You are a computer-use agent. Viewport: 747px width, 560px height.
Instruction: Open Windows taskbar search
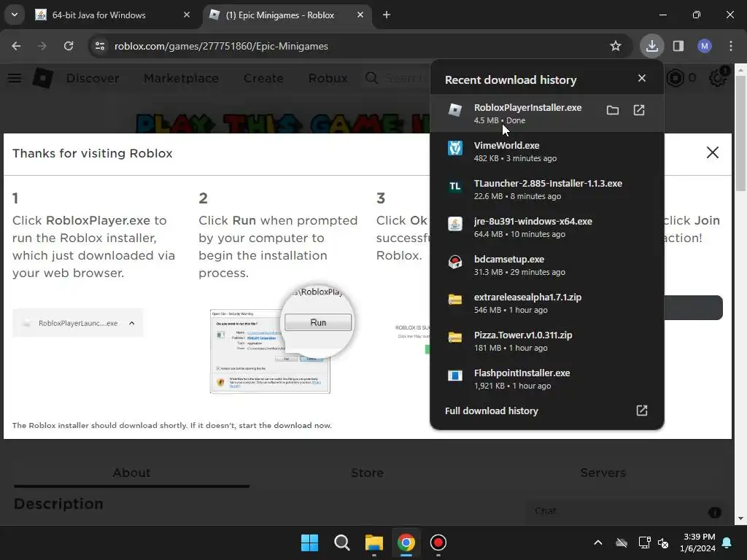point(341,542)
